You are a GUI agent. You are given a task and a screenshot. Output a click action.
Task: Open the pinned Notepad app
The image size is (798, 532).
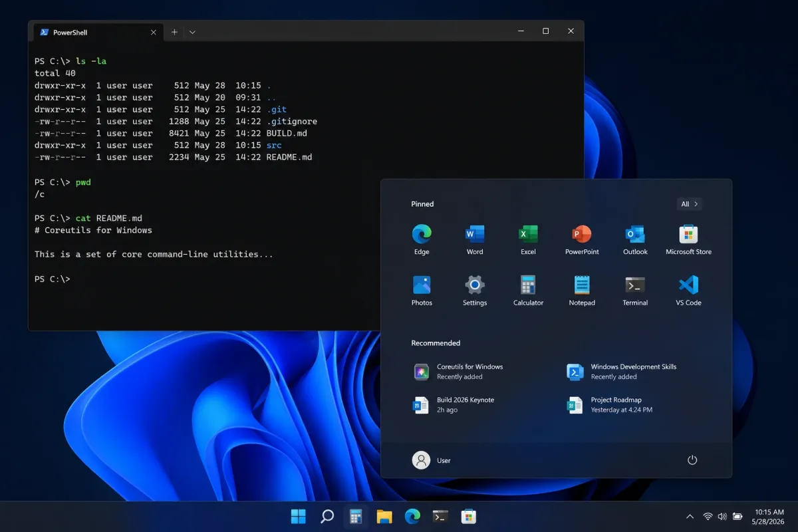(x=582, y=291)
